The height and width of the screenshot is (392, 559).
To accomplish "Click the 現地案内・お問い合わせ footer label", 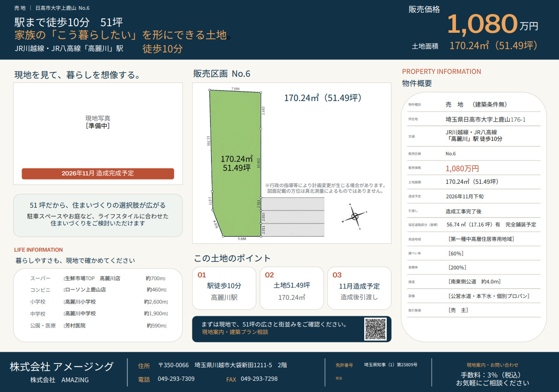I will [x=493, y=365].
